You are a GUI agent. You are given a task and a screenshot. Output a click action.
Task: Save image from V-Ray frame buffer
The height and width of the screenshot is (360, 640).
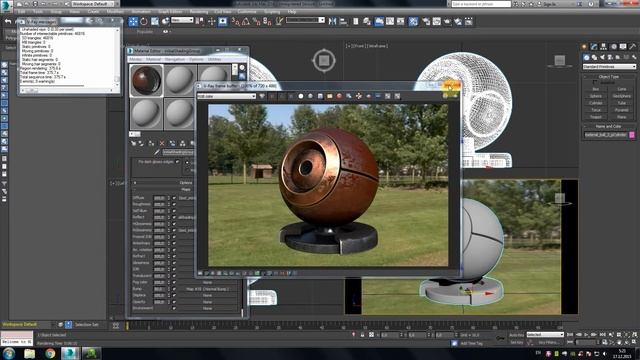tap(320, 96)
